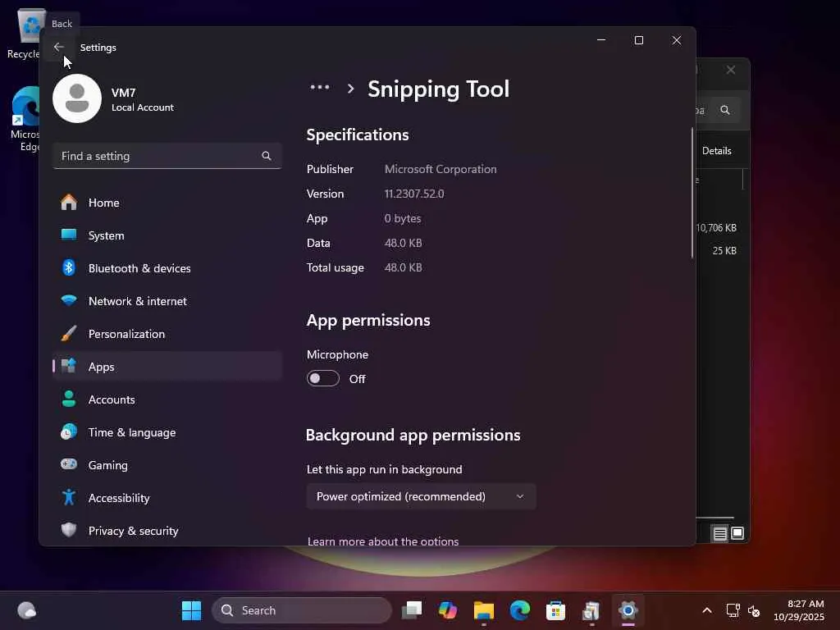
Task: Click the Time & language clock icon
Action: tap(69, 431)
